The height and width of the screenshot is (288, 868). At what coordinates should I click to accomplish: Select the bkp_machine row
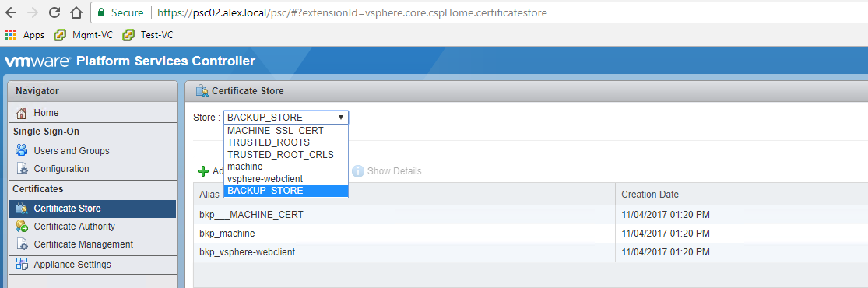[x=531, y=234]
